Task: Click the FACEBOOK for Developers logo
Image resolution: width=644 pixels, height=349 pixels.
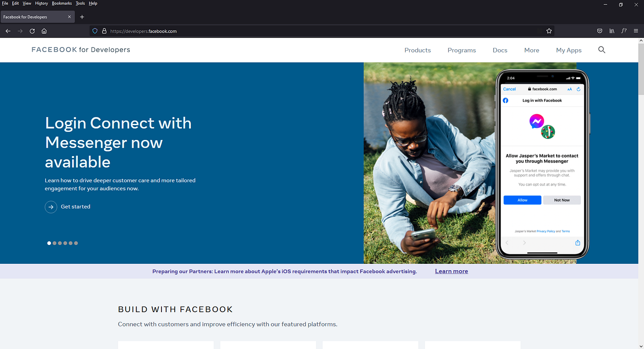Action: [x=81, y=50]
